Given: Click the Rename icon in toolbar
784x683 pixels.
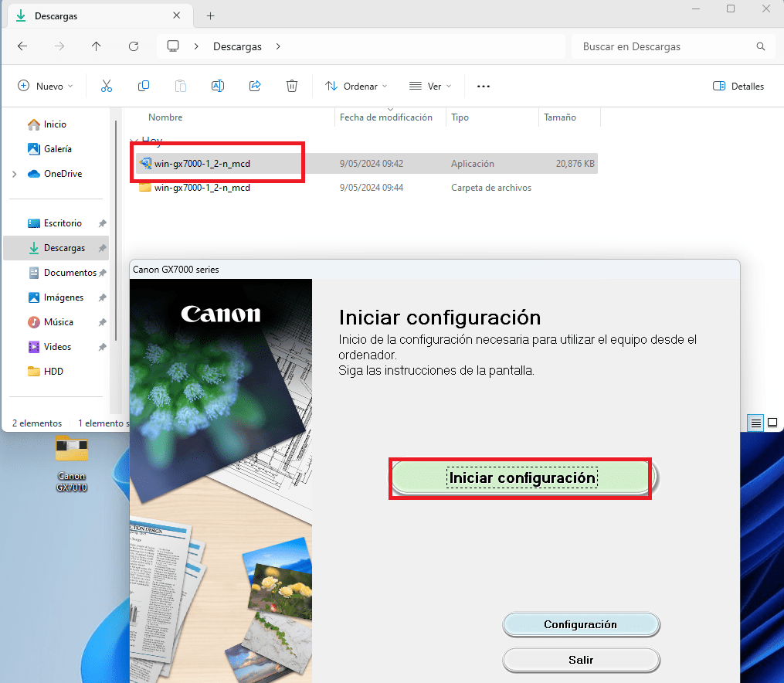Looking at the screenshot, I should [x=218, y=86].
